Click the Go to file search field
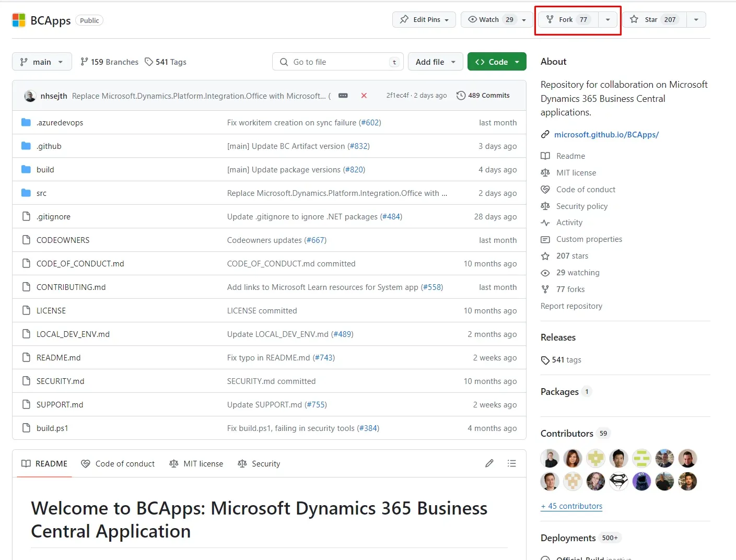 pyautogui.click(x=337, y=62)
